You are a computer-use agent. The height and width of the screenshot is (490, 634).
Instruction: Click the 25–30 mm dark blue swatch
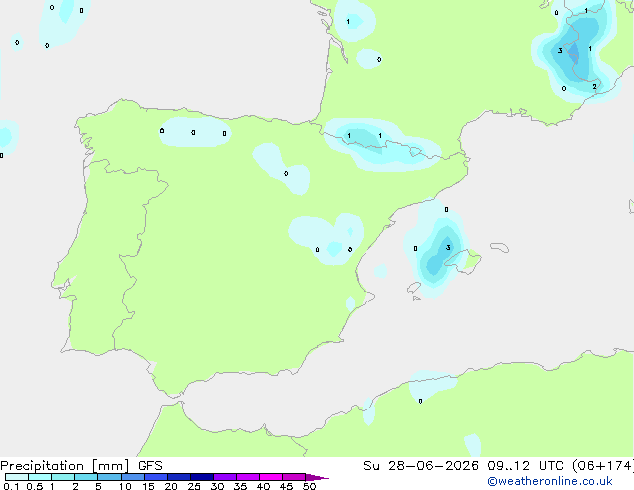click(202, 477)
